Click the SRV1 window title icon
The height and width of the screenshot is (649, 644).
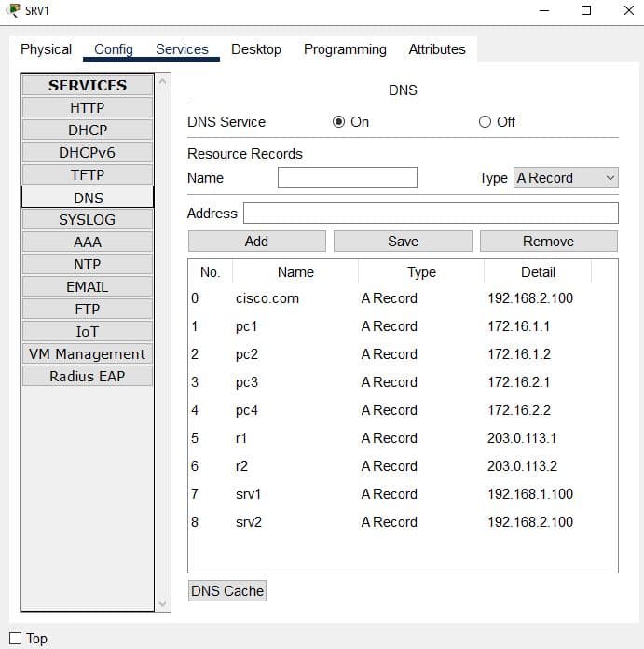click(x=13, y=10)
